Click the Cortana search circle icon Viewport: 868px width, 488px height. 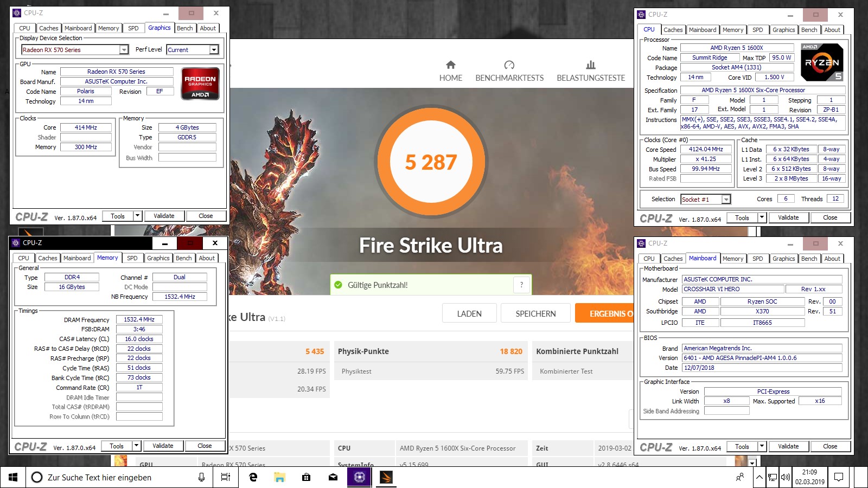click(37, 477)
